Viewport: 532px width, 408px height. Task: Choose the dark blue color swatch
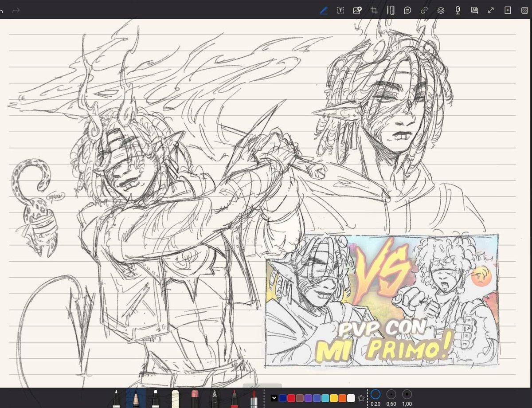pyautogui.click(x=283, y=398)
